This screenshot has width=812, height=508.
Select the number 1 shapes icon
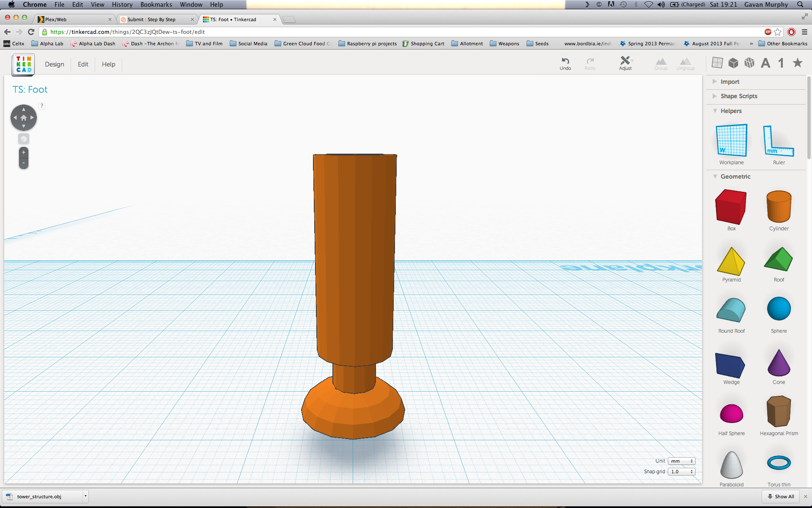[x=781, y=63]
